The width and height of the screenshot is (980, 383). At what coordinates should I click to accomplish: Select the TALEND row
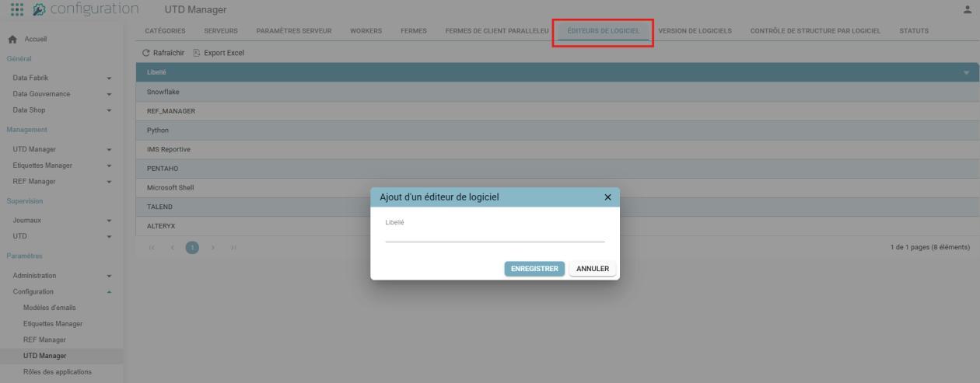tap(559, 207)
